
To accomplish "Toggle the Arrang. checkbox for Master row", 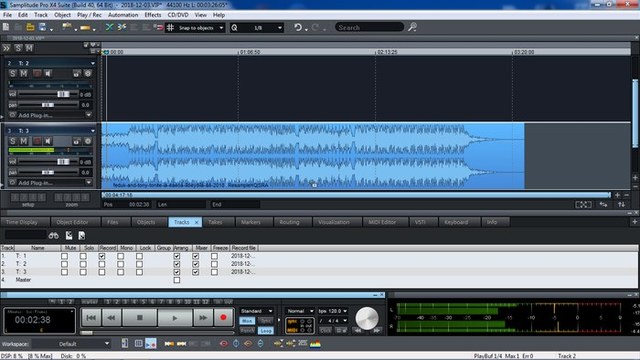I will point(177,280).
